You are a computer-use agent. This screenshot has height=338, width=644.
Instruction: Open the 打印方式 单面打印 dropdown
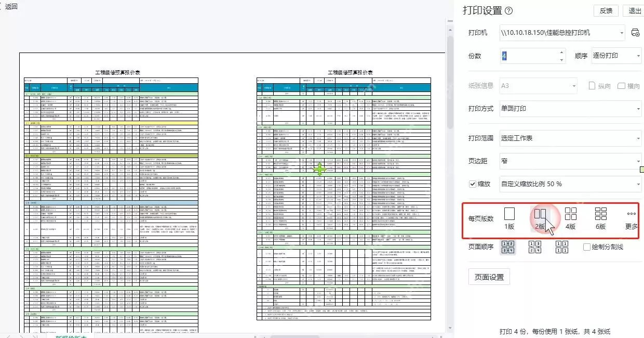click(x=570, y=109)
